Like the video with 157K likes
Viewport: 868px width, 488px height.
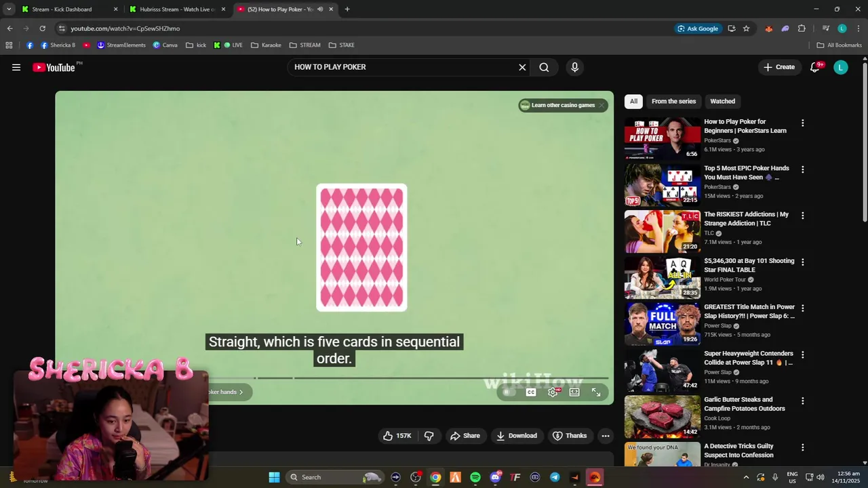pos(397,436)
